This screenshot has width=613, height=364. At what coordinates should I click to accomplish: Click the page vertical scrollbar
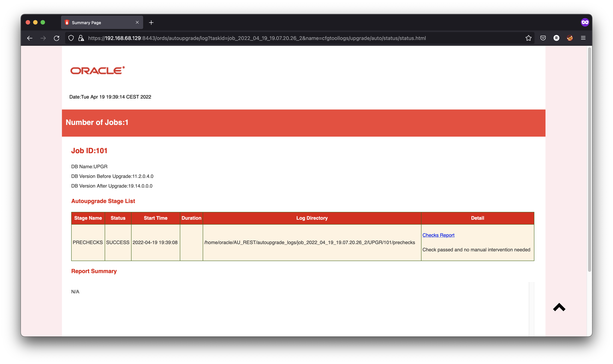coord(589,160)
